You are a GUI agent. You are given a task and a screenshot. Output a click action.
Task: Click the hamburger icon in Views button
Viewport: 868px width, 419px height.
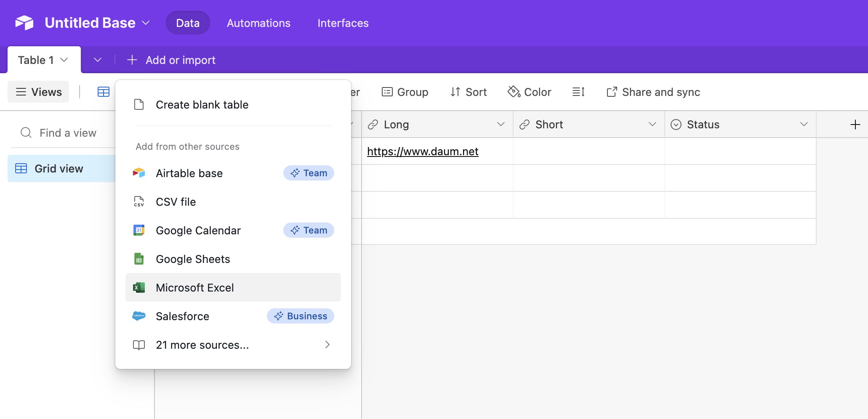(21, 92)
